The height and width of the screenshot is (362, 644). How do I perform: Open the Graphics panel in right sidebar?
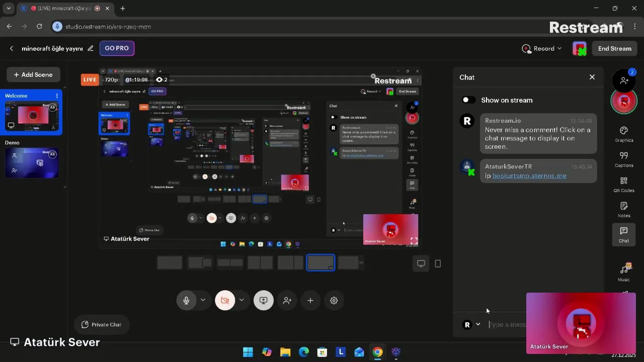624,134
